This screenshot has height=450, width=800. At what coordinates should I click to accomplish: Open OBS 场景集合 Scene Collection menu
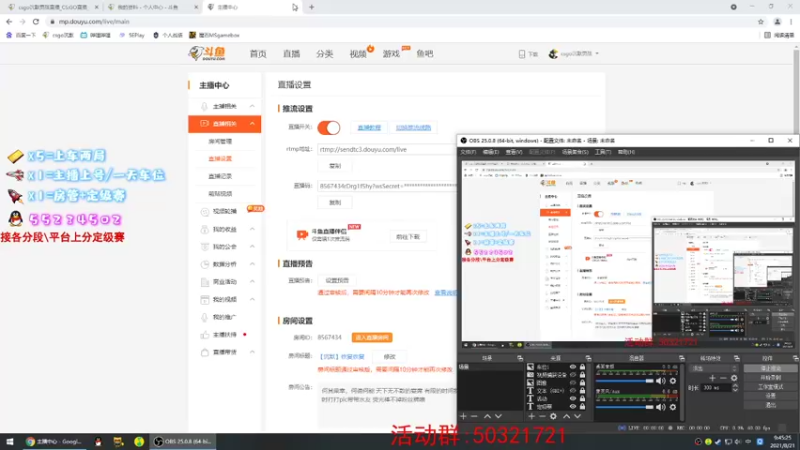point(575,152)
